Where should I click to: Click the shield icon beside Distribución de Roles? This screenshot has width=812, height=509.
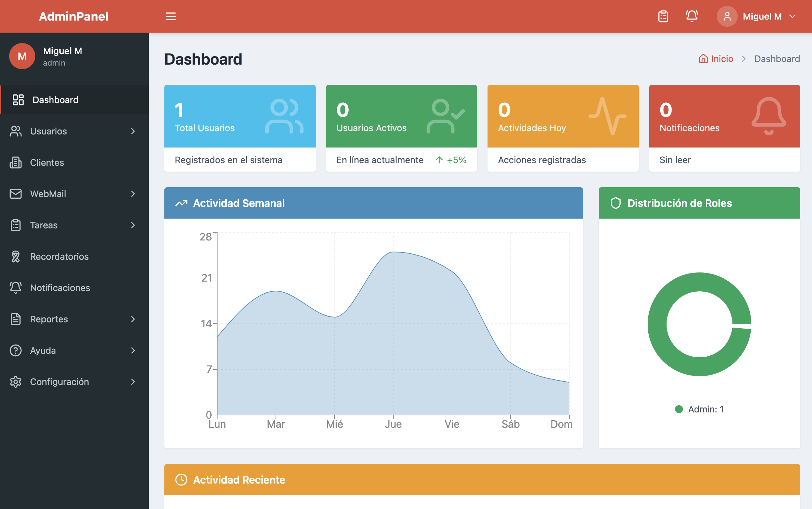click(x=616, y=203)
